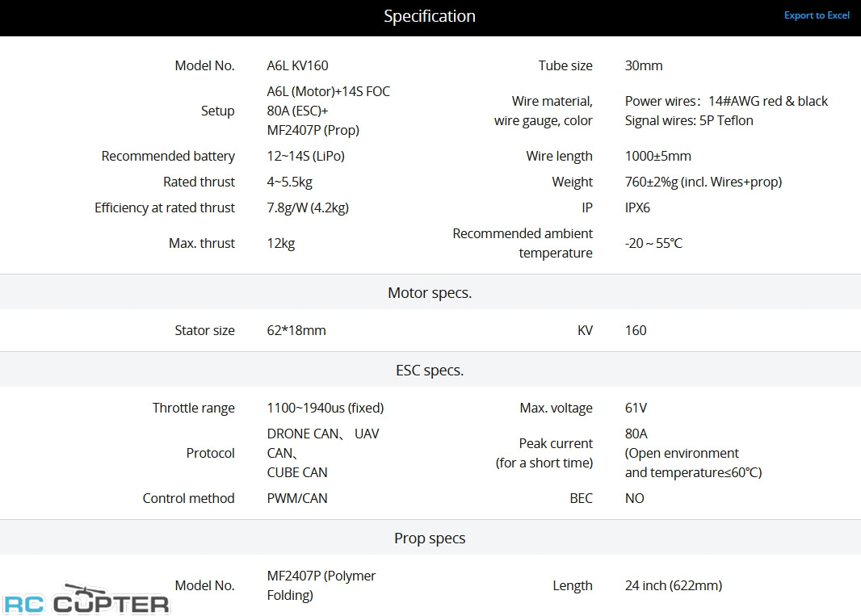
Task: Click the PWM/CAN control method value
Action: [297, 498]
